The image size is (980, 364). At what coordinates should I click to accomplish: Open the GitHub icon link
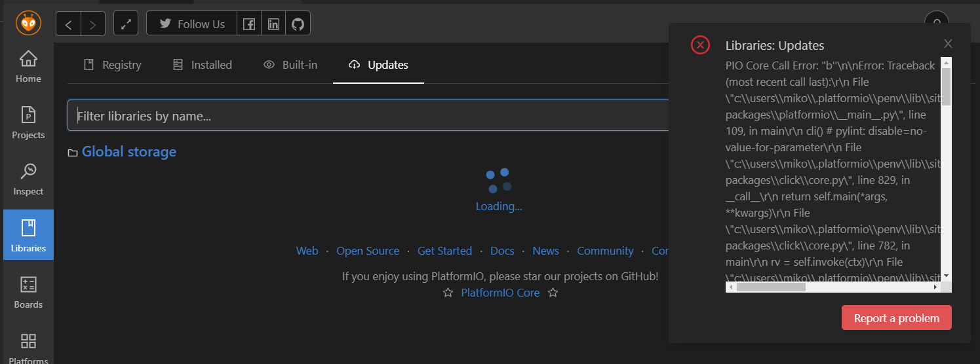coord(298,24)
